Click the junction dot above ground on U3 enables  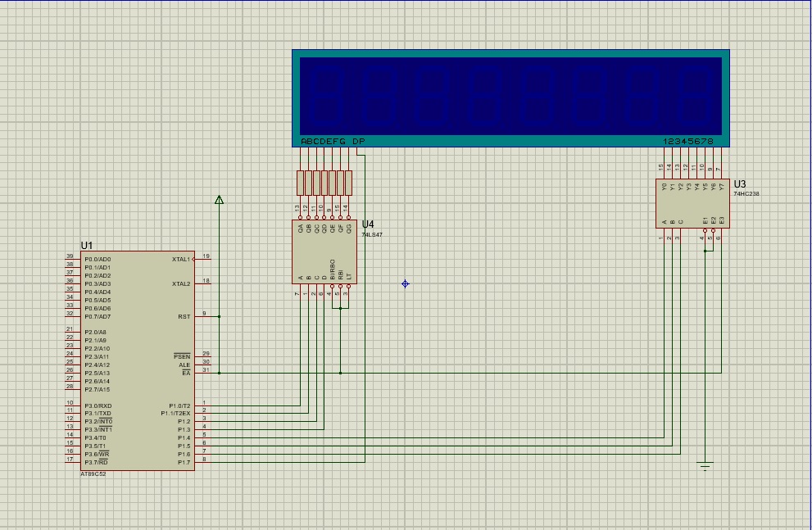click(705, 251)
